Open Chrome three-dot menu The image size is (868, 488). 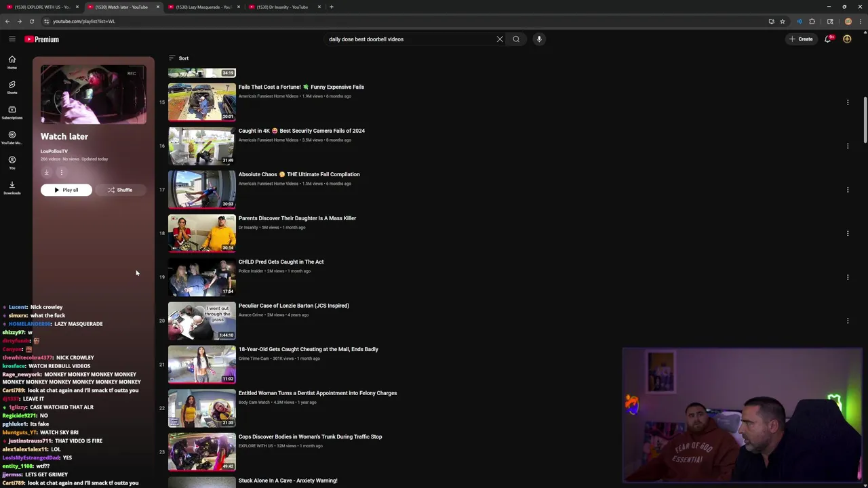[861, 21]
